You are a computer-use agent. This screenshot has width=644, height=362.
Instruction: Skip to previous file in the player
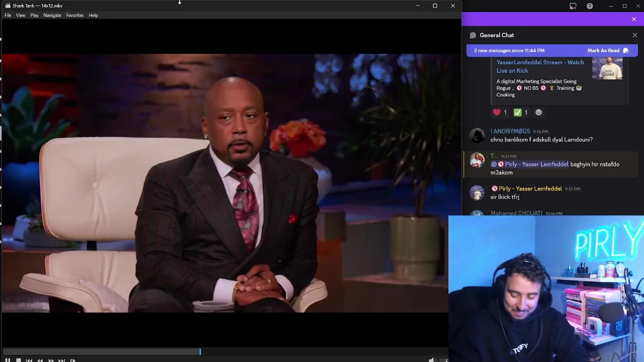coord(29,360)
